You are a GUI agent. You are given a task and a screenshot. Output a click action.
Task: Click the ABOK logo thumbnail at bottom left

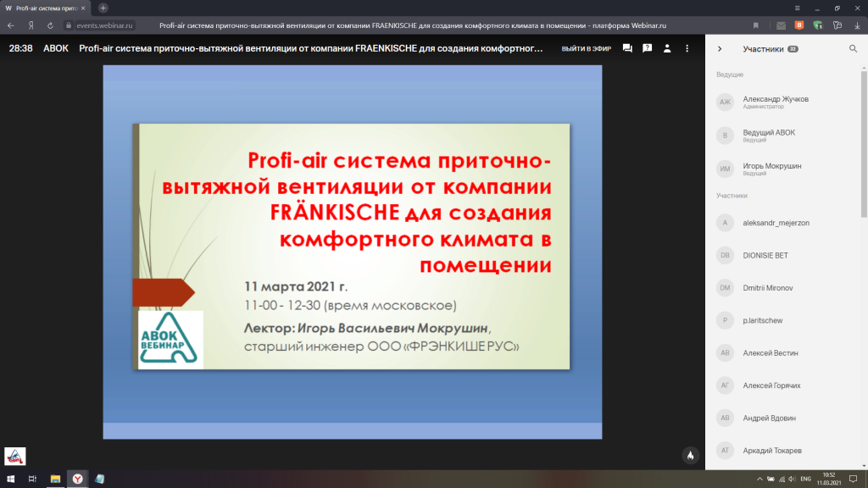point(15,456)
